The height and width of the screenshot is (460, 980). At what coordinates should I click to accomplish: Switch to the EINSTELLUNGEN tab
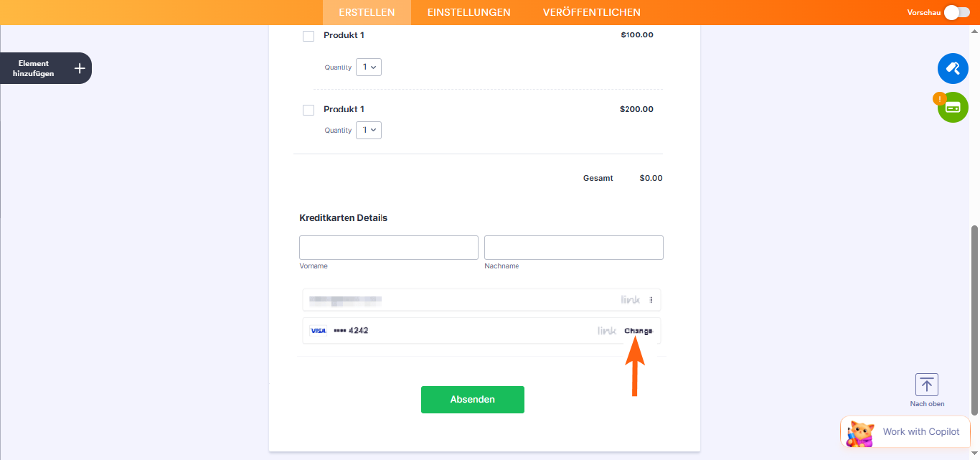pyautogui.click(x=468, y=12)
